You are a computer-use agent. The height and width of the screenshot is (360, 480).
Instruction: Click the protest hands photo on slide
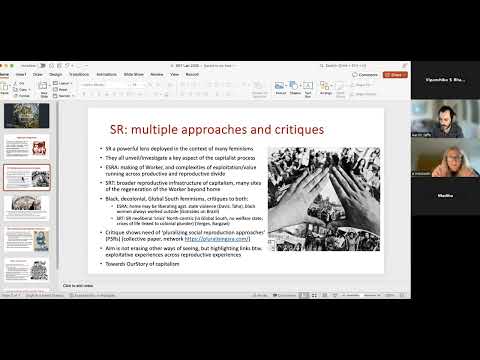(x=324, y=199)
